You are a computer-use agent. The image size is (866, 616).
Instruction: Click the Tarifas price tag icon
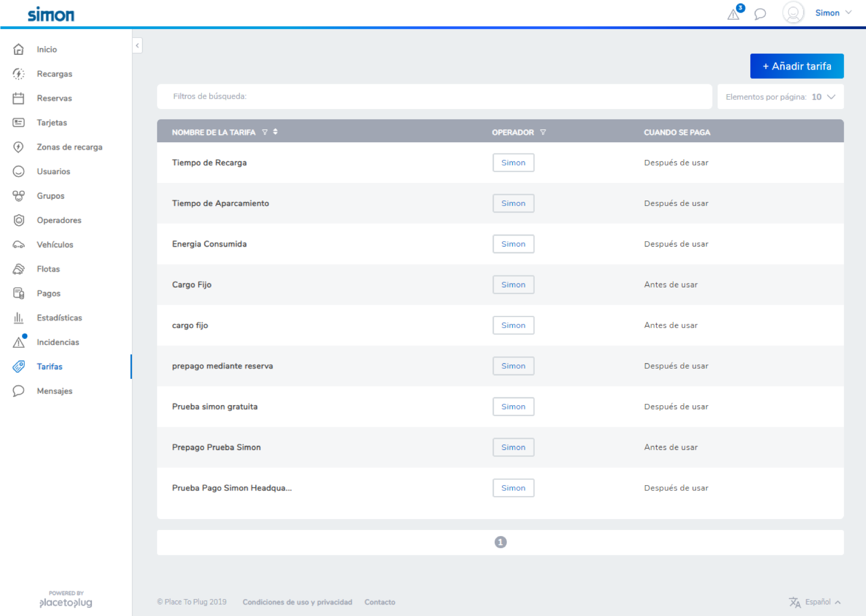click(19, 366)
